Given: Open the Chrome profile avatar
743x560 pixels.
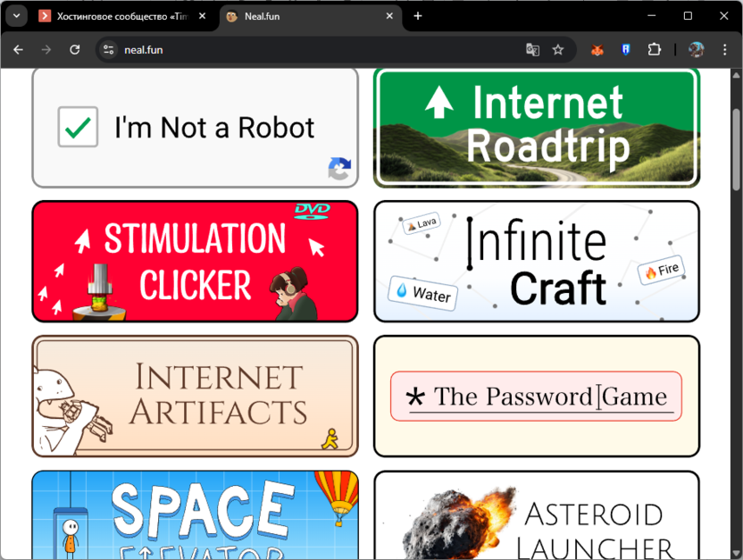Looking at the screenshot, I should click(x=696, y=50).
